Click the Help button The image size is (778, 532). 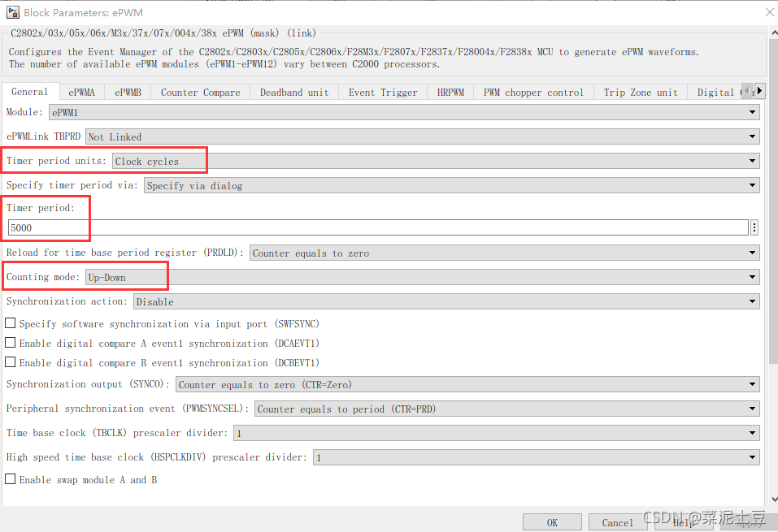coord(684,522)
